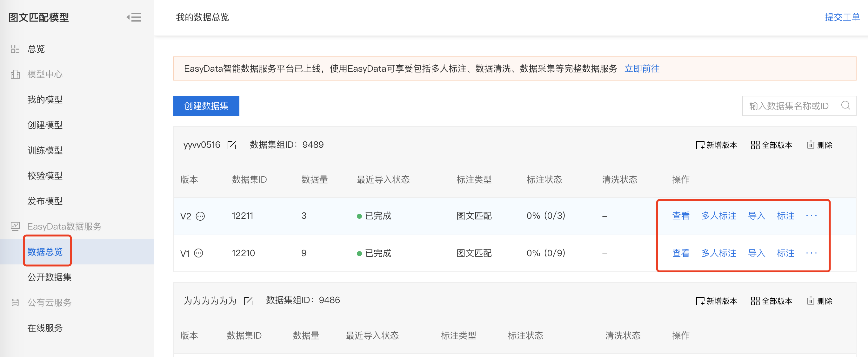
Task: Click the EasyData数据服务 chart icon
Action: click(x=15, y=226)
